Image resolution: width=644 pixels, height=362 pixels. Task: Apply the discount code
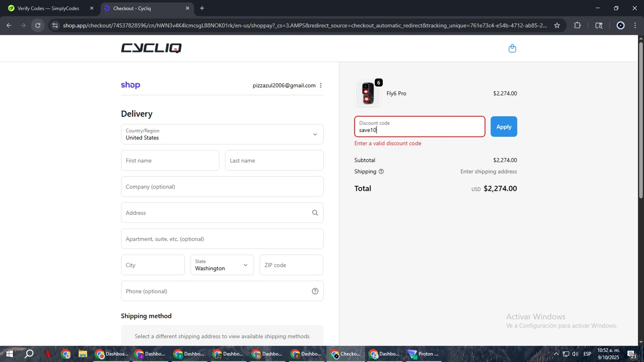(504, 127)
